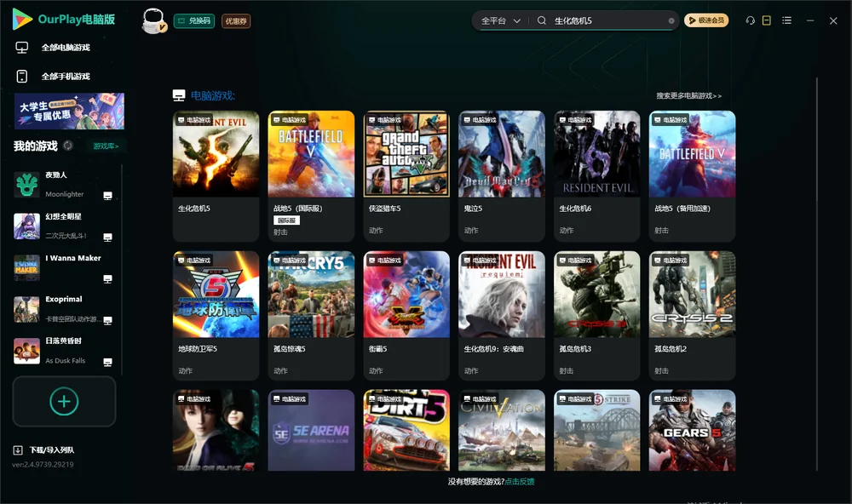Open the 侠盗猎车5 game cover
Image resolution: width=852 pixels, height=504 pixels.
(406, 154)
